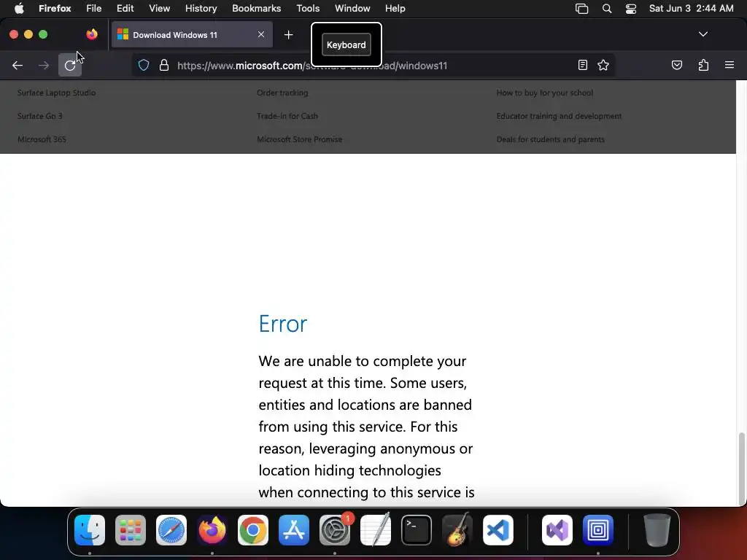This screenshot has width=747, height=560.
Task: Select Download Windows 11 tab
Action: tap(192, 34)
